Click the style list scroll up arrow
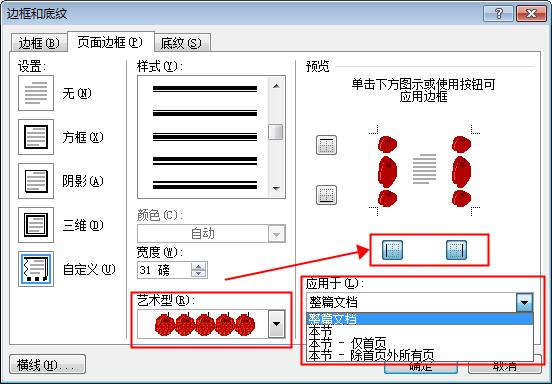Viewport: 552px width, 384px height. pyautogui.click(x=276, y=86)
